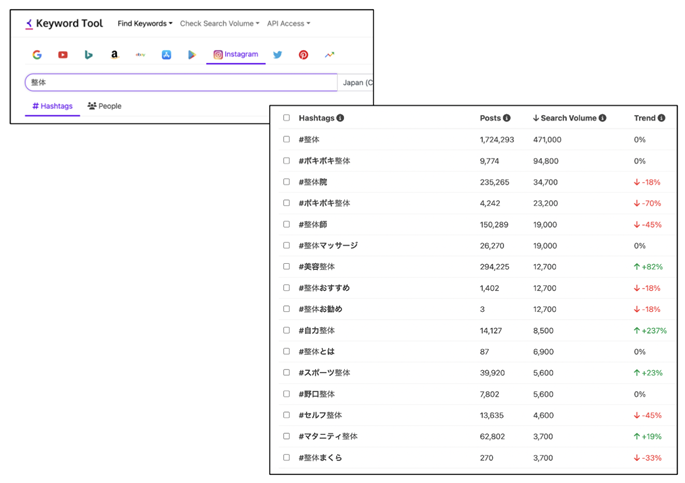Screen dimensions: 685x483
Task: Click the #整体とは hashtag text
Action: click(x=317, y=352)
